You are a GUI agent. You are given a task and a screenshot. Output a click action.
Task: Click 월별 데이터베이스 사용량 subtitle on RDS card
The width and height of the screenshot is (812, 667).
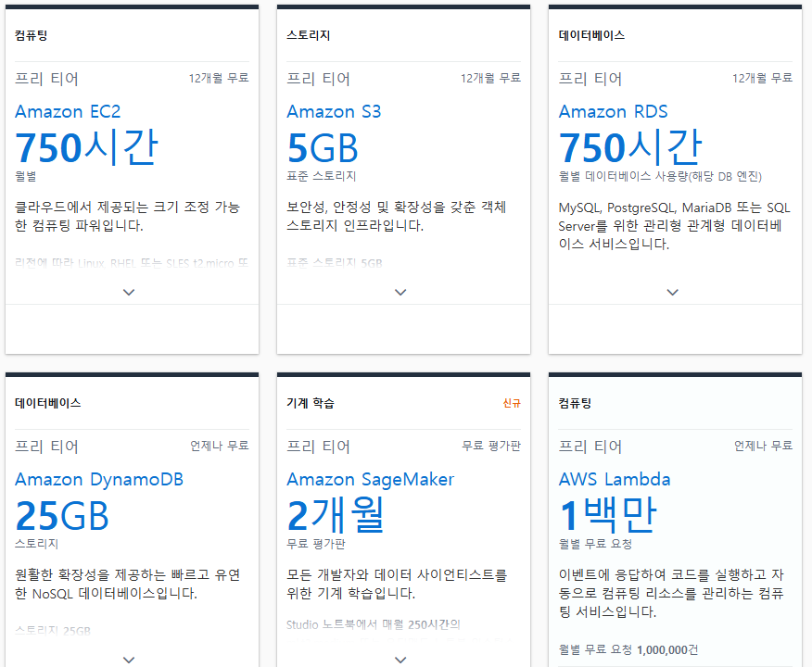(660, 176)
